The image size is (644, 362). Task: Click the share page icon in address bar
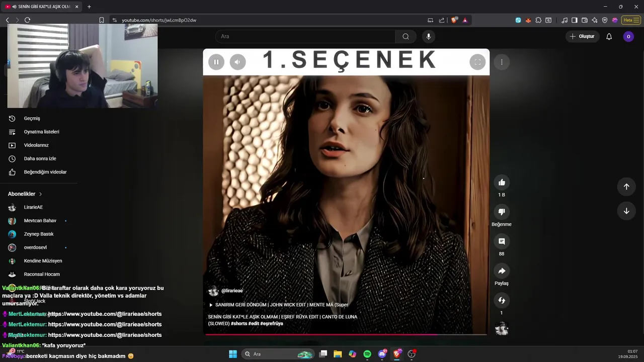click(442, 20)
